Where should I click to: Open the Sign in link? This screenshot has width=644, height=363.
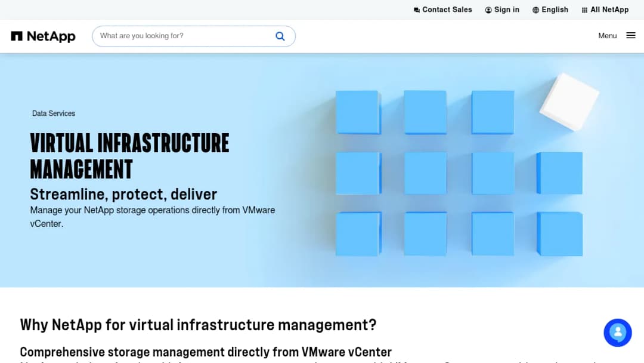tap(502, 10)
